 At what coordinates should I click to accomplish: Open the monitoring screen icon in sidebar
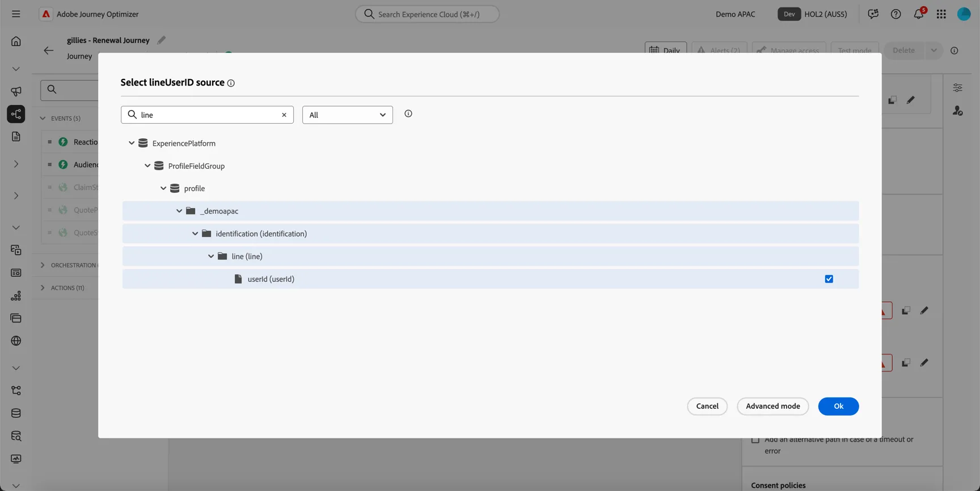coord(16,459)
